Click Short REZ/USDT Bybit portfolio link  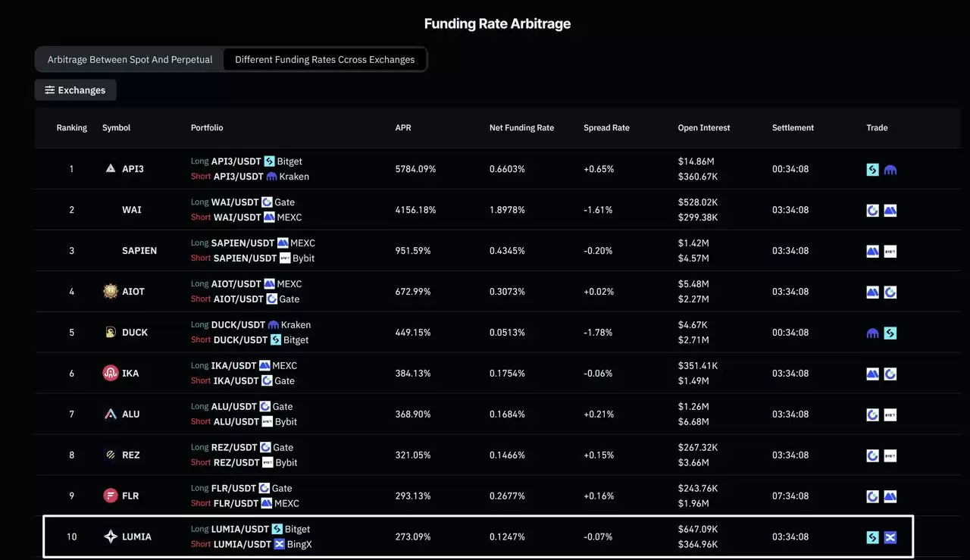coord(244,463)
